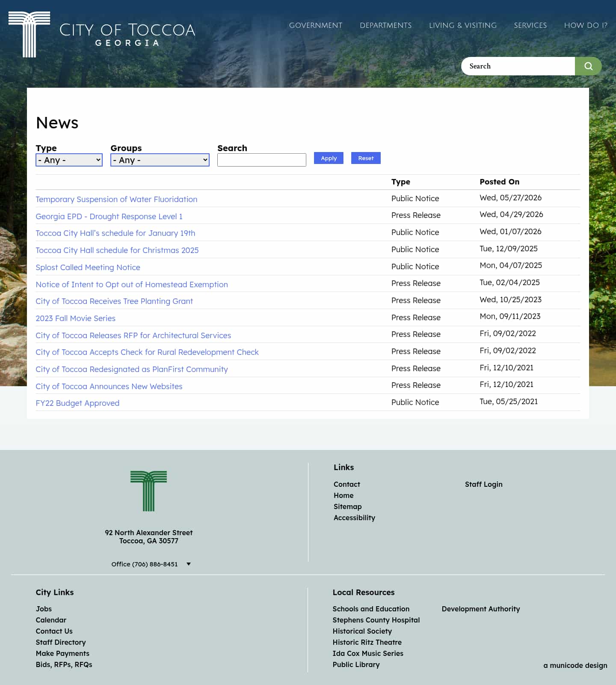Screen dimensions: 616x685
Task: Open Toccoa City Hall's schedule for January 19th
Action: pos(115,233)
